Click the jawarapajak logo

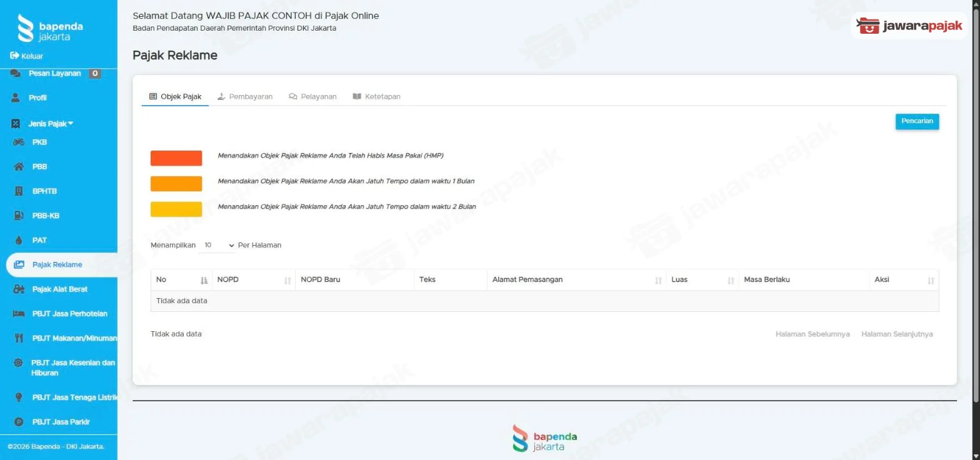pos(910,26)
